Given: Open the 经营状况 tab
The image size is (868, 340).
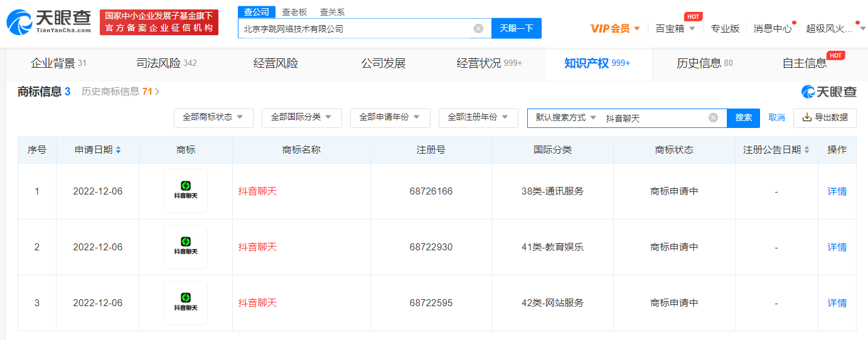Looking at the screenshot, I should tap(490, 63).
